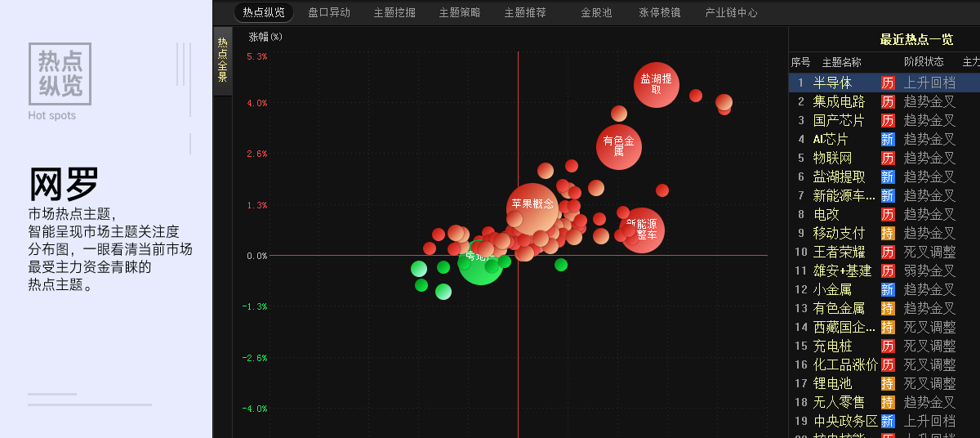The width and height of the screenshot is (980, 438).
Task: Select the 热点全景 vertical side tab
Action: tap(222, 60)
